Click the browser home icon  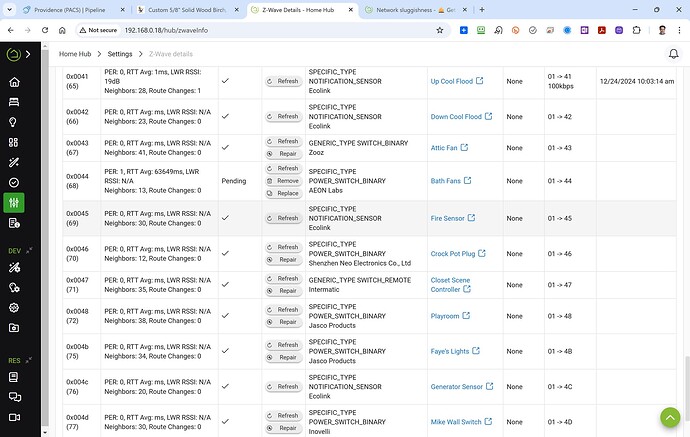click(x=62, y=30)
